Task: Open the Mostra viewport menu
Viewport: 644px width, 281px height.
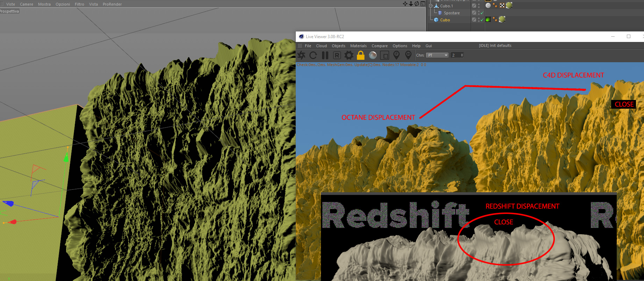Action: point(44,4)
